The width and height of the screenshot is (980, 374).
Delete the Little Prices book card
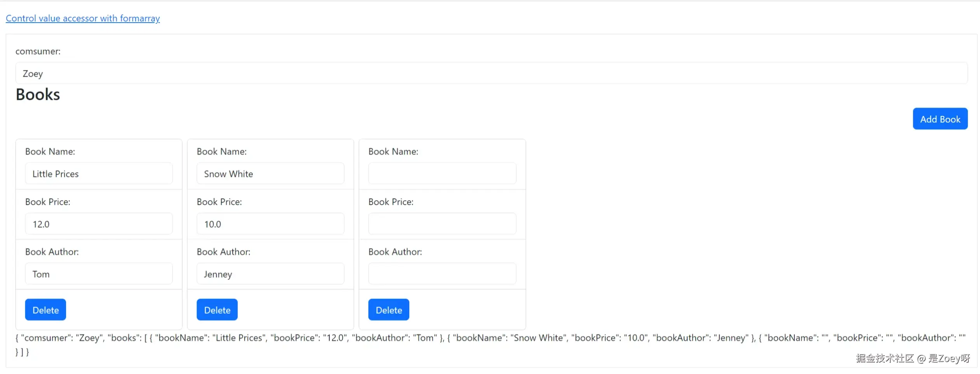pos(45,310)
